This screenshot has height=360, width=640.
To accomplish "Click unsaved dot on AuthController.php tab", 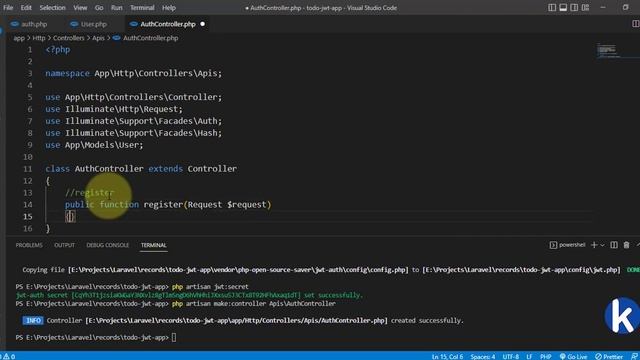I will (202, 24).
